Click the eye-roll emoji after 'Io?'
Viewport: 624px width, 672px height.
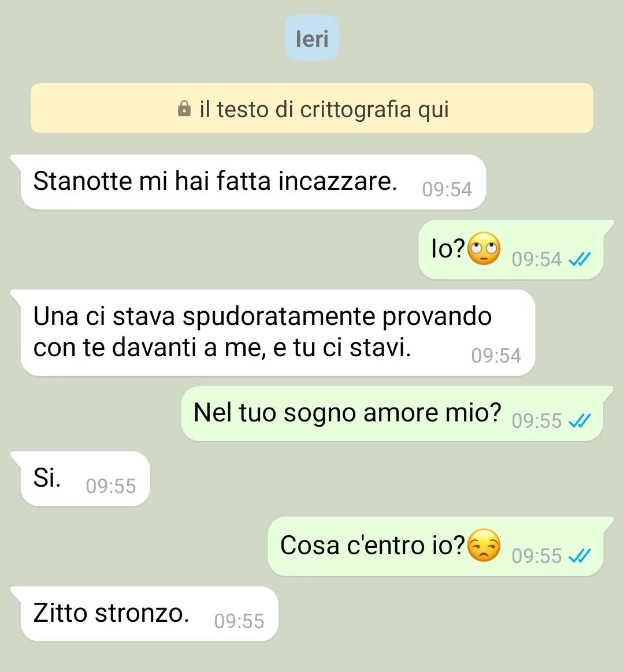[484, 249]
